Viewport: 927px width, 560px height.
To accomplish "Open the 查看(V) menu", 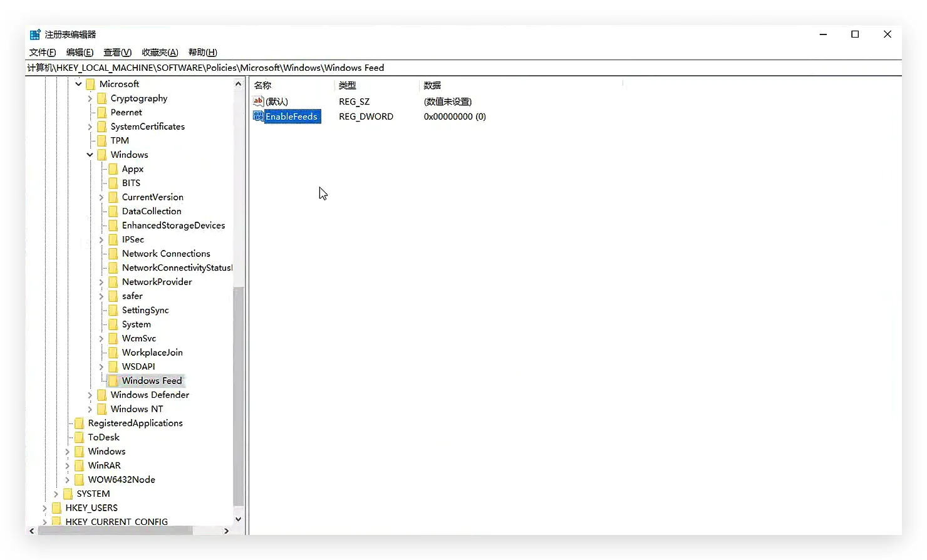I will point(117,53).
